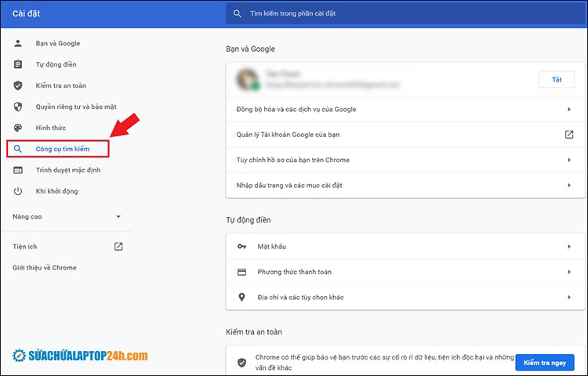Select Hình thức in the sidebar
The height and width of the screenshot is (376, 588).
(x=51, y=128)
